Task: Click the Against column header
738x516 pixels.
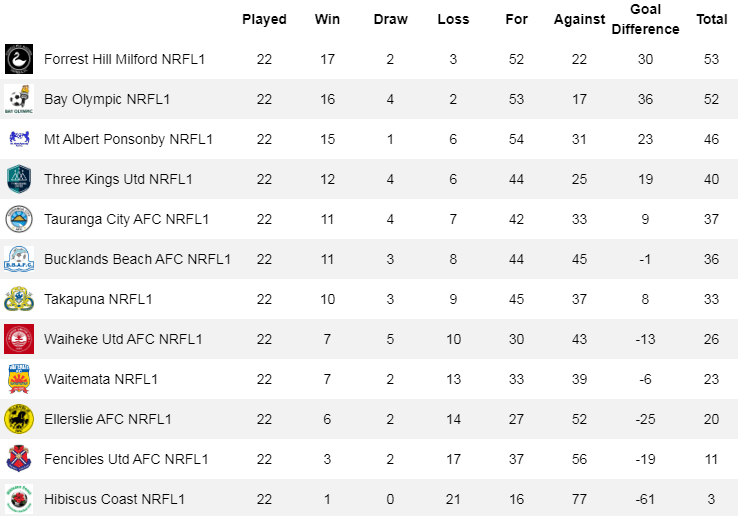Action: pos(580,19)
